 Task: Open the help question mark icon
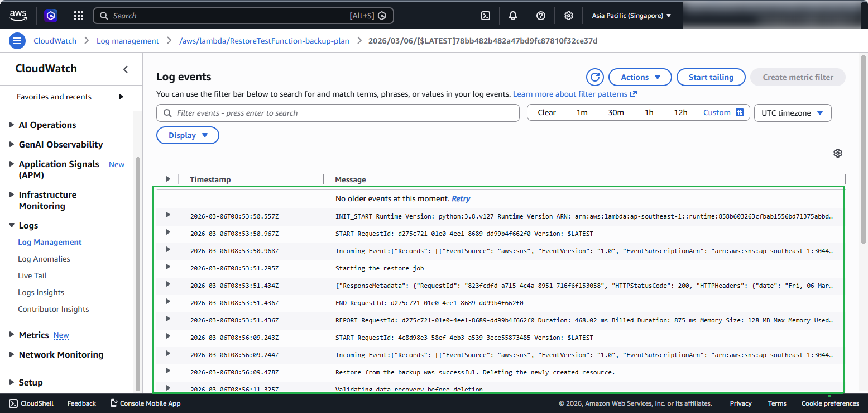[x=541, y=16]
